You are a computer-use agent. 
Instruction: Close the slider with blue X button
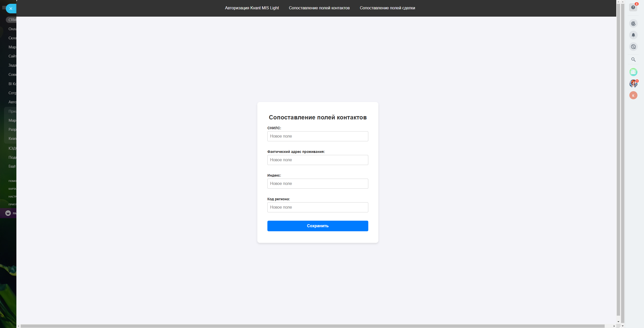(11, 9)
